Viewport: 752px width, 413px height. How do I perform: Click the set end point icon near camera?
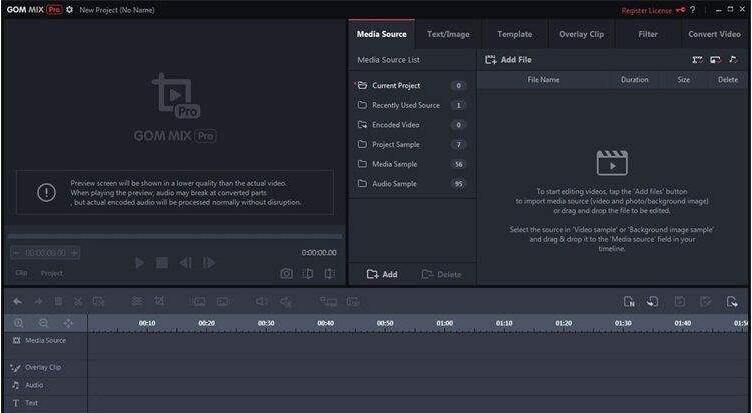coord(329,273)
